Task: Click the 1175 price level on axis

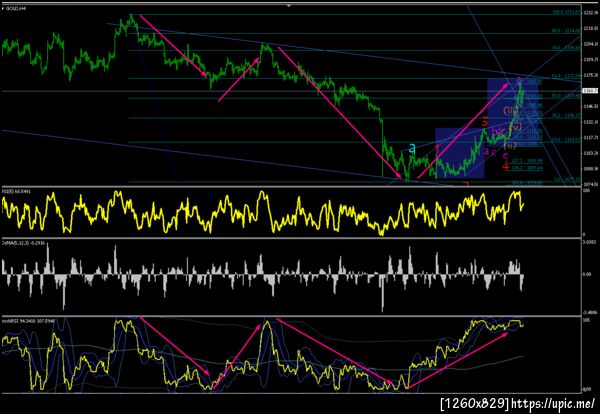Action: [x=590, y=75]
